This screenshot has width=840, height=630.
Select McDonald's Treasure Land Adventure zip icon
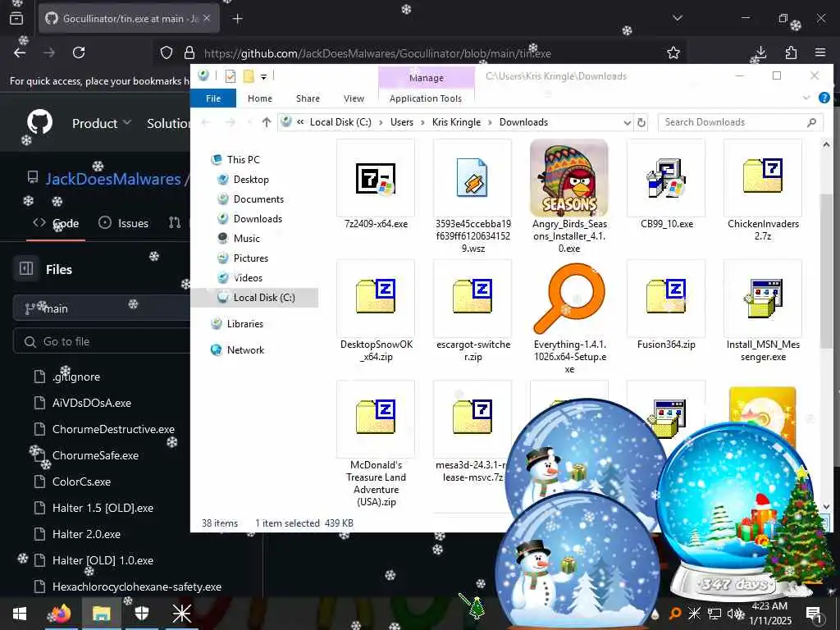point(376,416)
